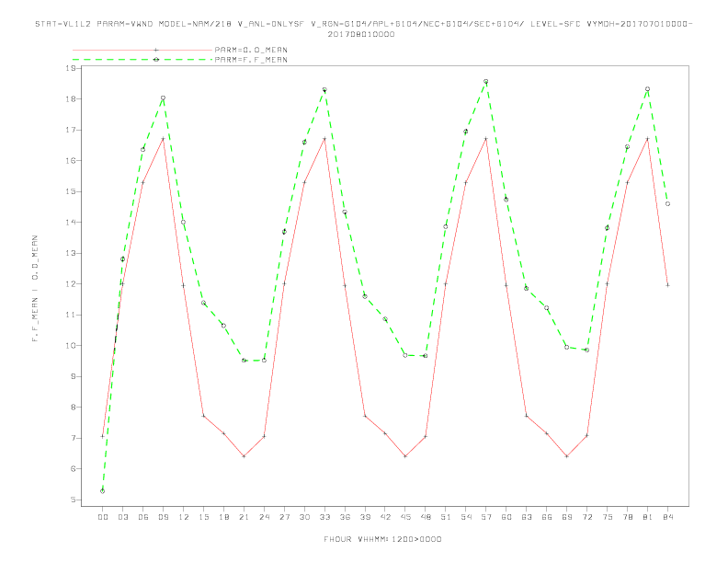Click the vertical y-axis title F.F_MEAN | O.O_MEAN
Screen dimensions: 728x563
tap(35, 289)
